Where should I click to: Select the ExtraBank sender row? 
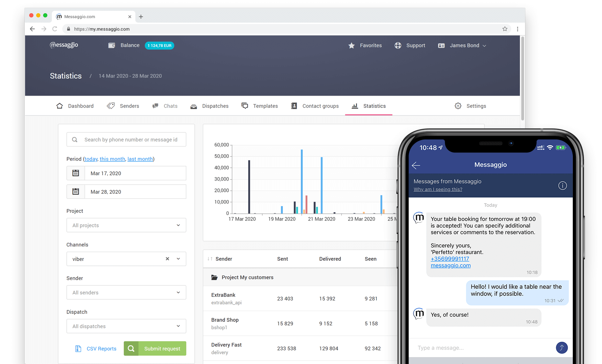click(x=300, y=298)
